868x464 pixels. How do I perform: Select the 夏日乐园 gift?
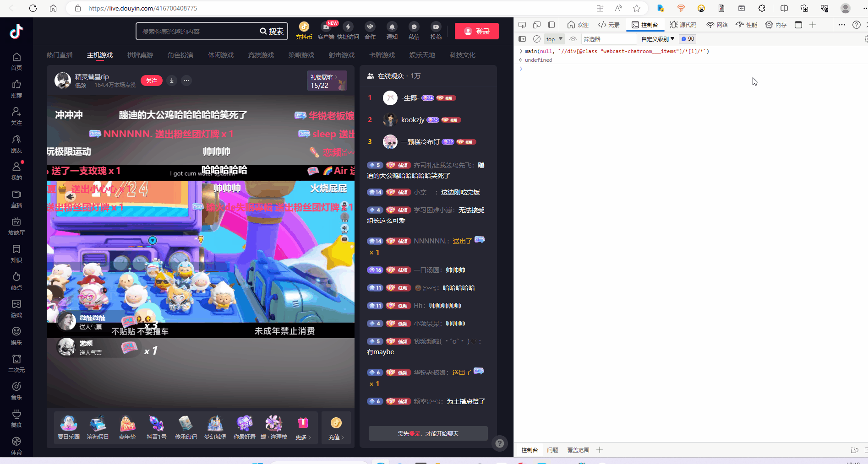[69, 428]
